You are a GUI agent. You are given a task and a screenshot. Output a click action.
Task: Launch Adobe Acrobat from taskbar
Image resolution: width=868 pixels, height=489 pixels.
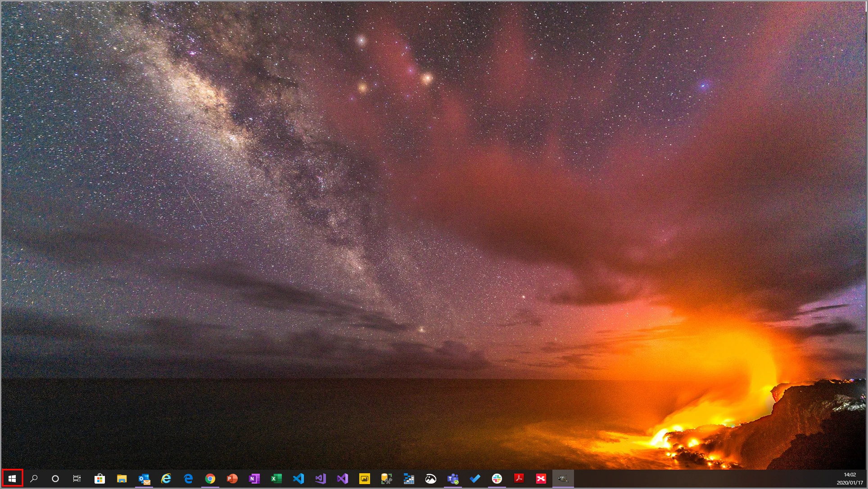[x=519, y=479]
